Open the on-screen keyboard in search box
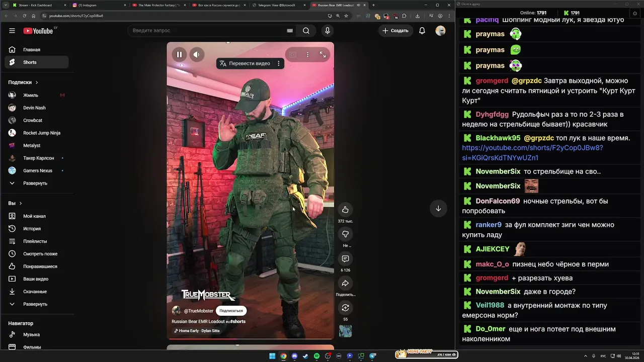The height and width of the screenshot is (362, 644). coord(290,31)
